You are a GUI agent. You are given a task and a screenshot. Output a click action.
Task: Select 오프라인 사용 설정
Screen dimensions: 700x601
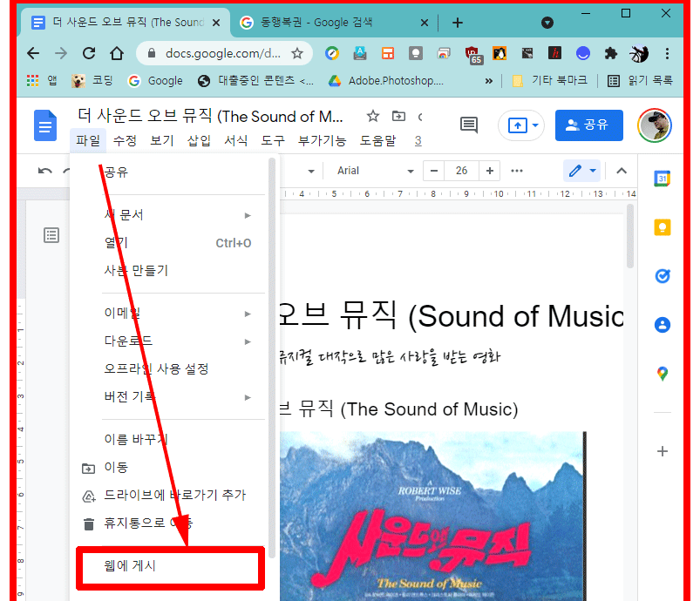[x=170, y=369]
